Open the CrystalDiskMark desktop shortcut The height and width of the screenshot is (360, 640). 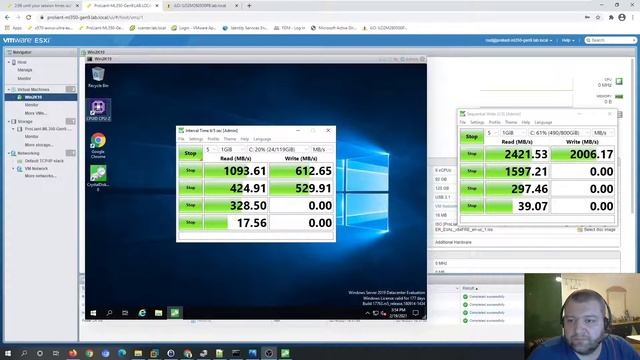98,177
